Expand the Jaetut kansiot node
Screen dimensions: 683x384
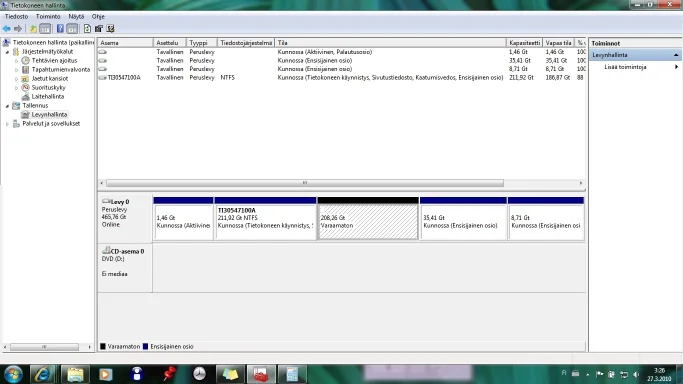click(17, 79)
